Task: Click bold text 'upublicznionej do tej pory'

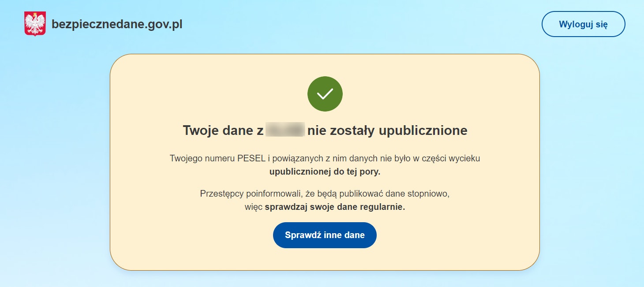Action: [x=325, y=172]
